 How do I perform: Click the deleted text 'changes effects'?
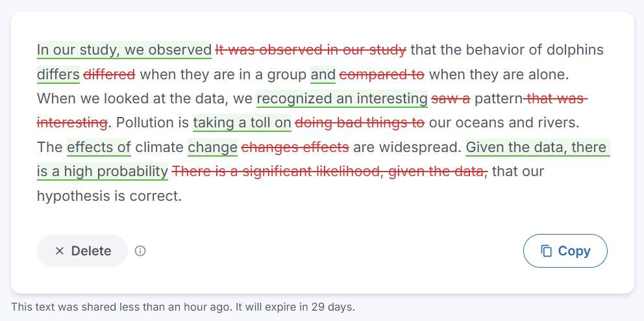[295, 147]
